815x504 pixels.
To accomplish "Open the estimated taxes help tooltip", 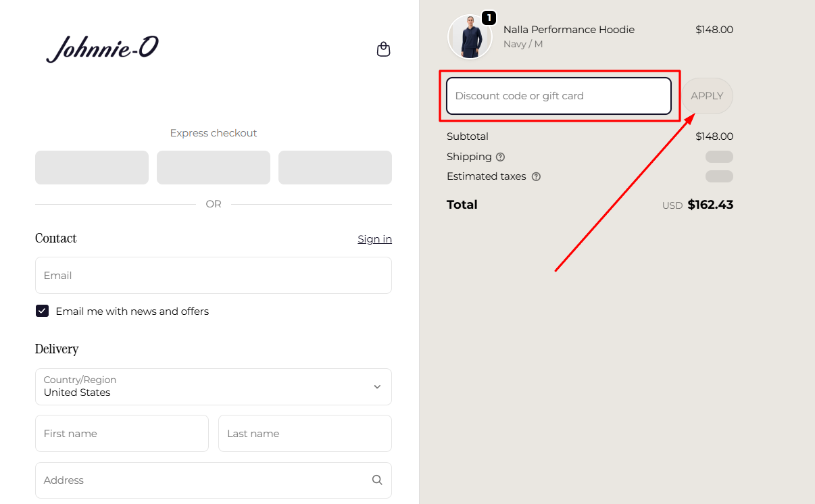I will [x=536, y=176].
